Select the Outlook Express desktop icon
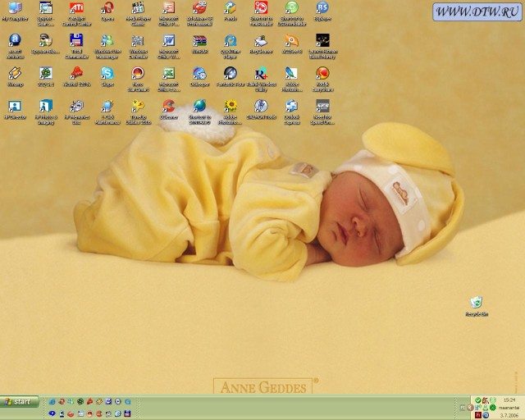 click(292, 112)
